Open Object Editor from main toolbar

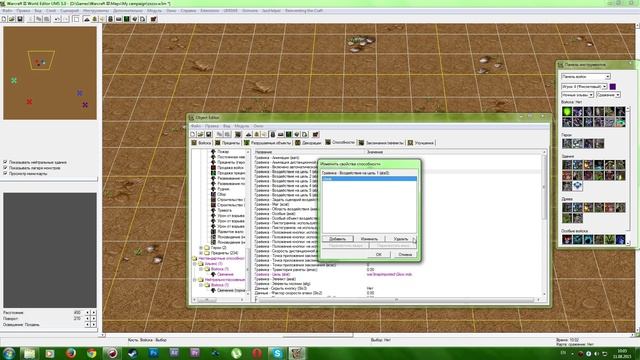point(110,19)
